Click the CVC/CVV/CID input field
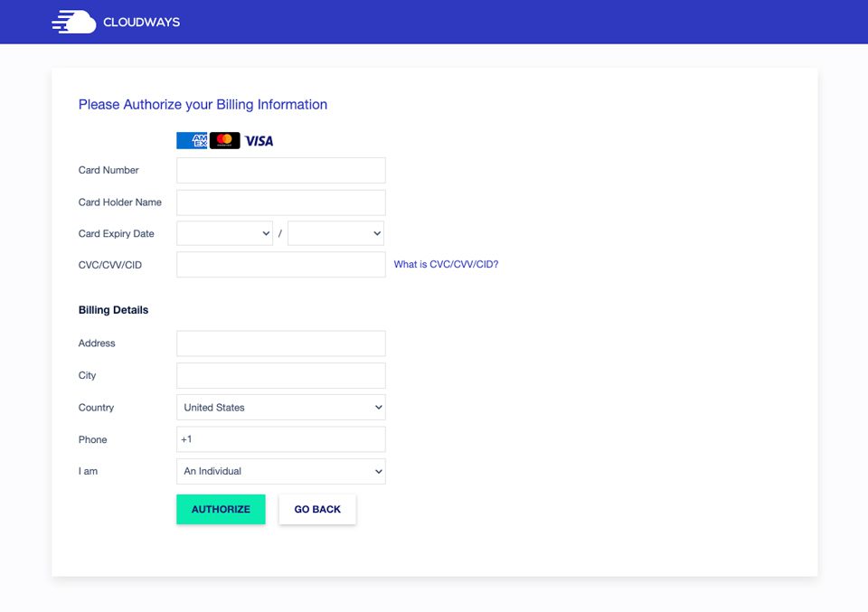868x612 pixels. (280, 264)
